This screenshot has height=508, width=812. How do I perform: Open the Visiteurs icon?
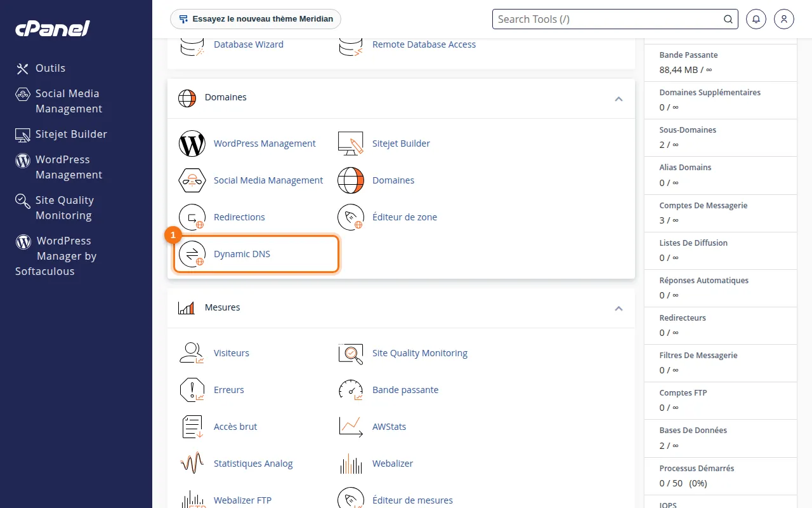click(192, 353)
